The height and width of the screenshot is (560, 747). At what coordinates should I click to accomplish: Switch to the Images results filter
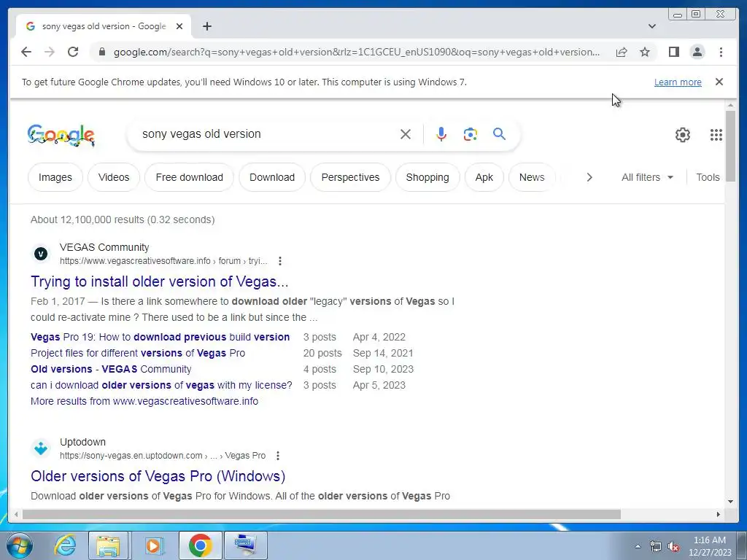55,177
